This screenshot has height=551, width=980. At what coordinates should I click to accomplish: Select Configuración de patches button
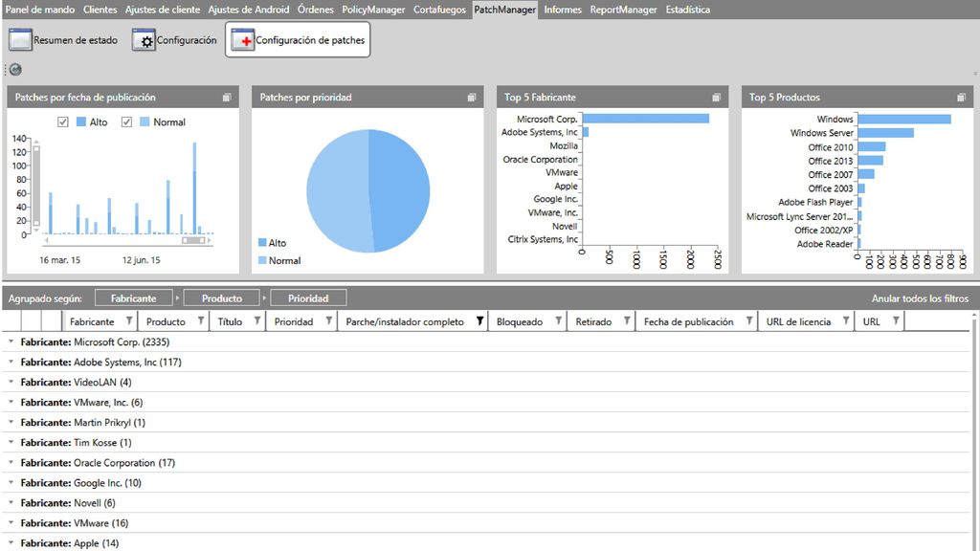298,40
